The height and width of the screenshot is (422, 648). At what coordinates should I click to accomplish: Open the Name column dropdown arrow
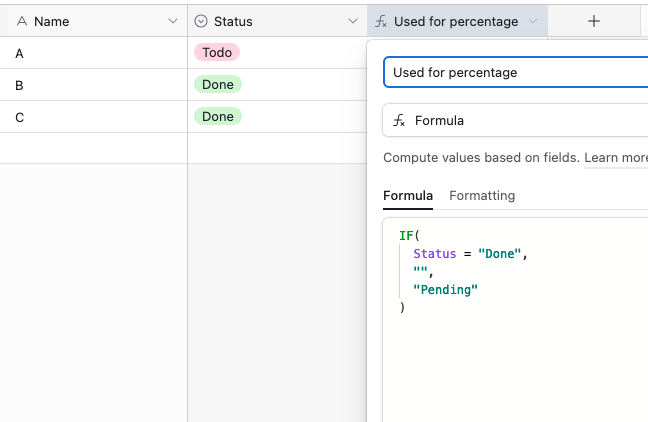point(173,21)
